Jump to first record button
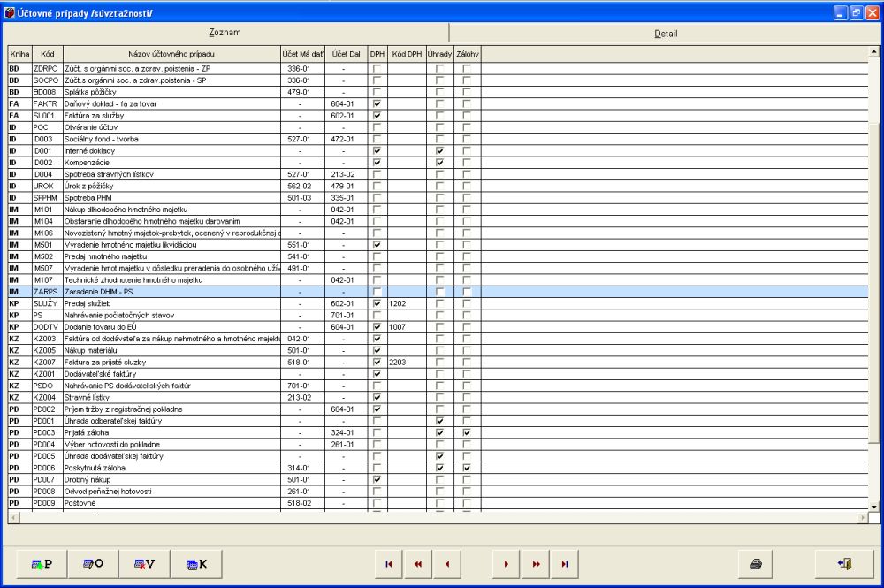Viewport: 884px width, 588px height. (389, 564)
